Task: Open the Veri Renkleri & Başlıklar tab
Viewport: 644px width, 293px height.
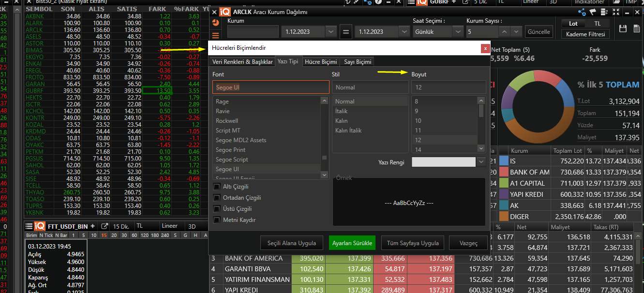Action: point(242,62)
